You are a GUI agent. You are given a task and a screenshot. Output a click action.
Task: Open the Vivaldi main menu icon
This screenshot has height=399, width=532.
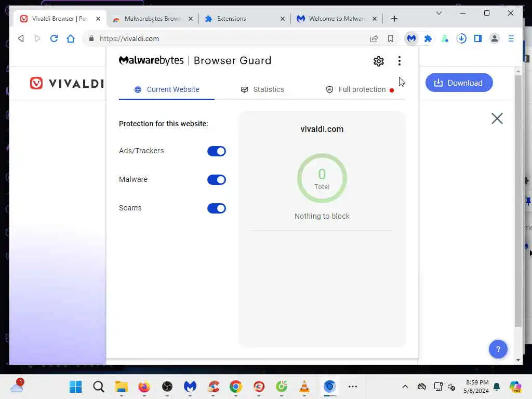[511, 38]
